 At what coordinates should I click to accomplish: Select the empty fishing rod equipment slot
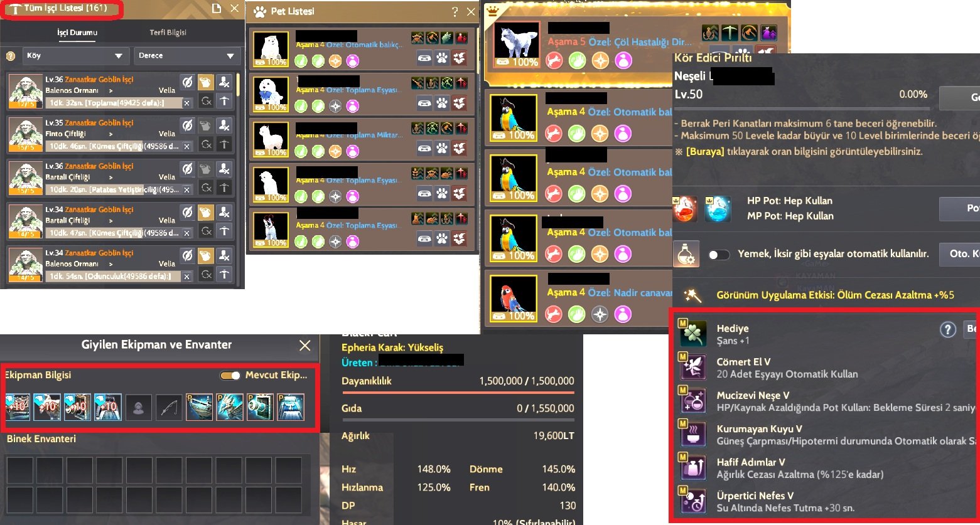(168, 407)
